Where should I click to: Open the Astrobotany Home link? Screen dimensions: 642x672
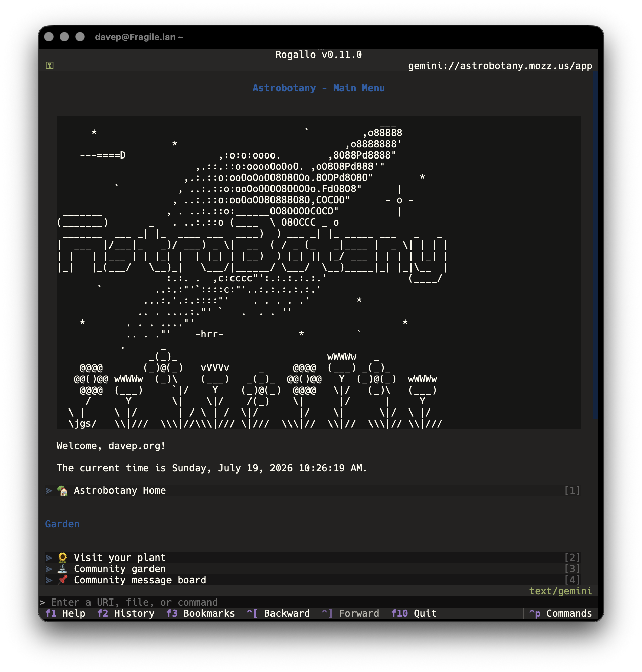(313, 490)
